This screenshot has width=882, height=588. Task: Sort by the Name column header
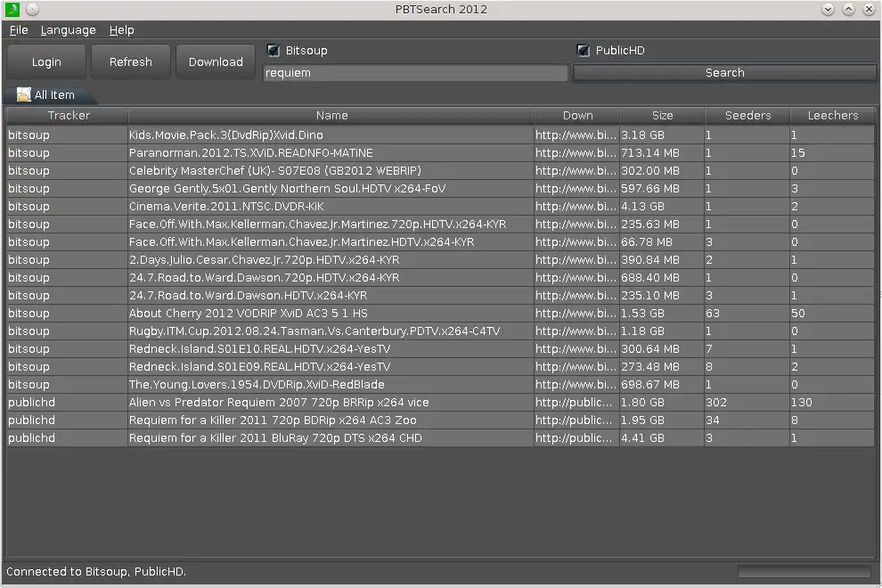point(331,115)
